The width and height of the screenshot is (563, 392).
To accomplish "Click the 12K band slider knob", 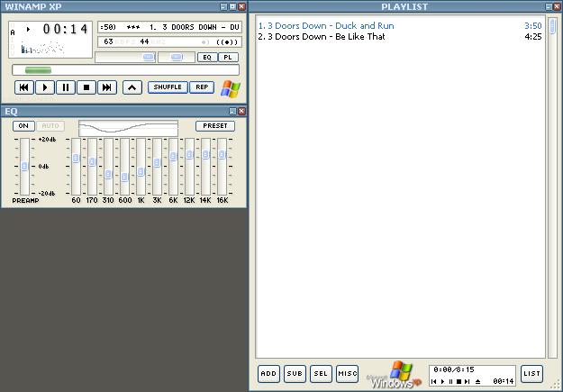I will 189,154.
